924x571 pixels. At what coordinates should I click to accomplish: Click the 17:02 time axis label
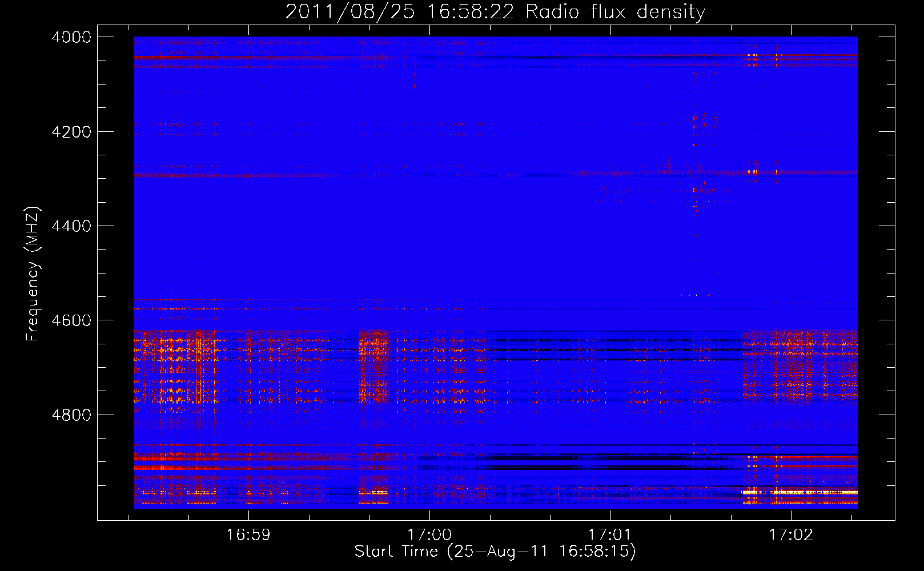tap(791, 534)
